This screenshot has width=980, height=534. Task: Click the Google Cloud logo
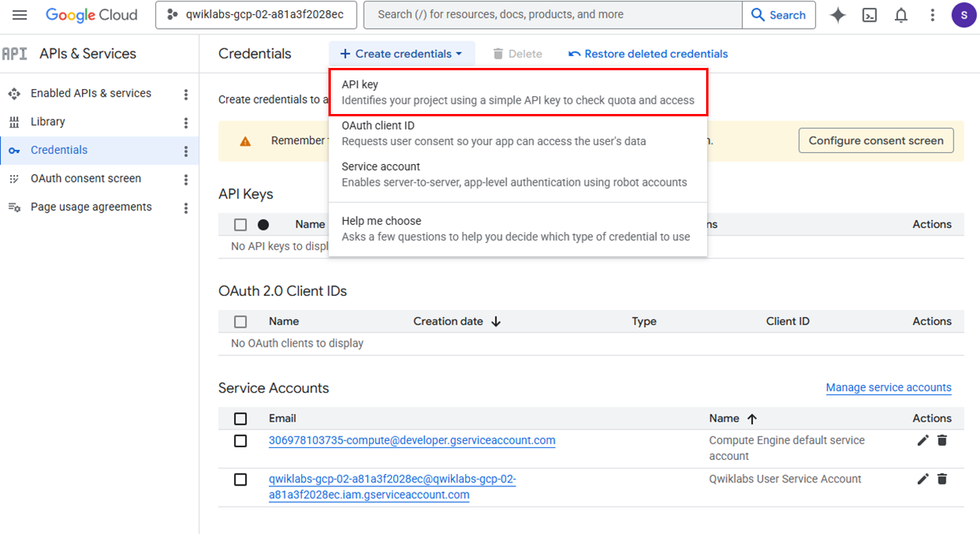click(91, 15)
